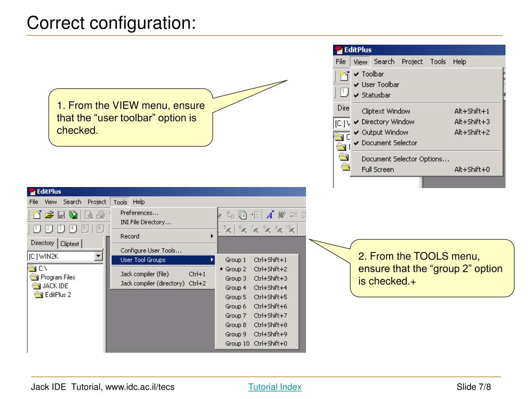Switch to the Directory tab
The height and width of the screenshot is (399, 532).
(43, 243)
